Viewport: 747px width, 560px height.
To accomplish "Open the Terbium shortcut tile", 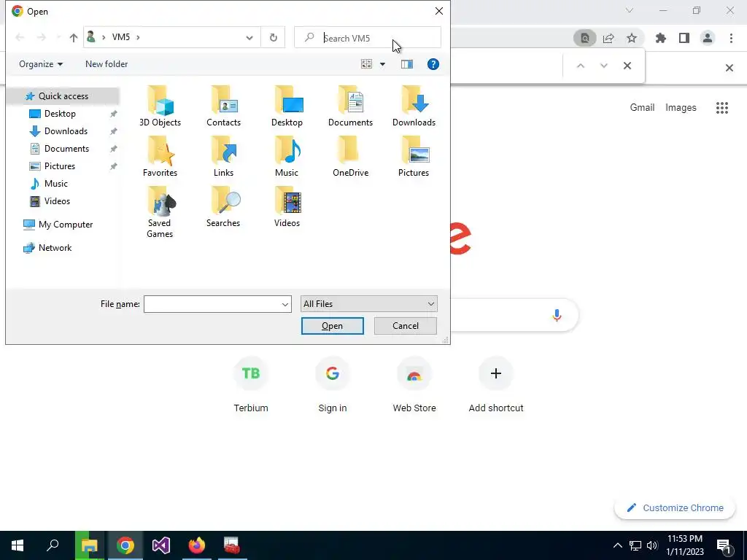I will (x=251, y=386).
